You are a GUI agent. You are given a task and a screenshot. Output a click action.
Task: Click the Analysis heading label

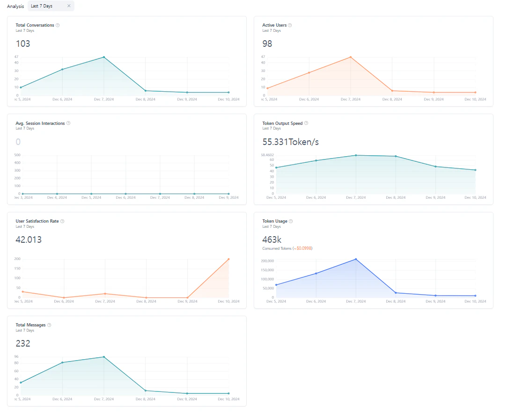(x=15, y=6)
